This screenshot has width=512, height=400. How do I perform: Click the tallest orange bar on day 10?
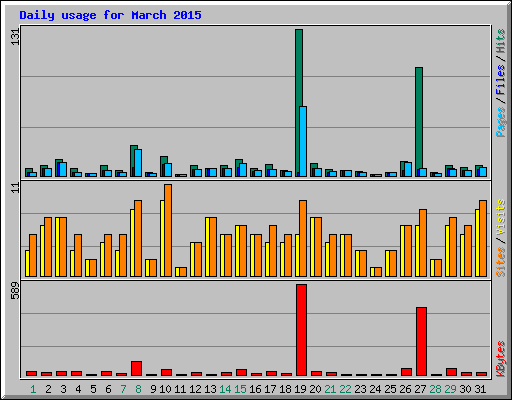[x=168, y=230]
